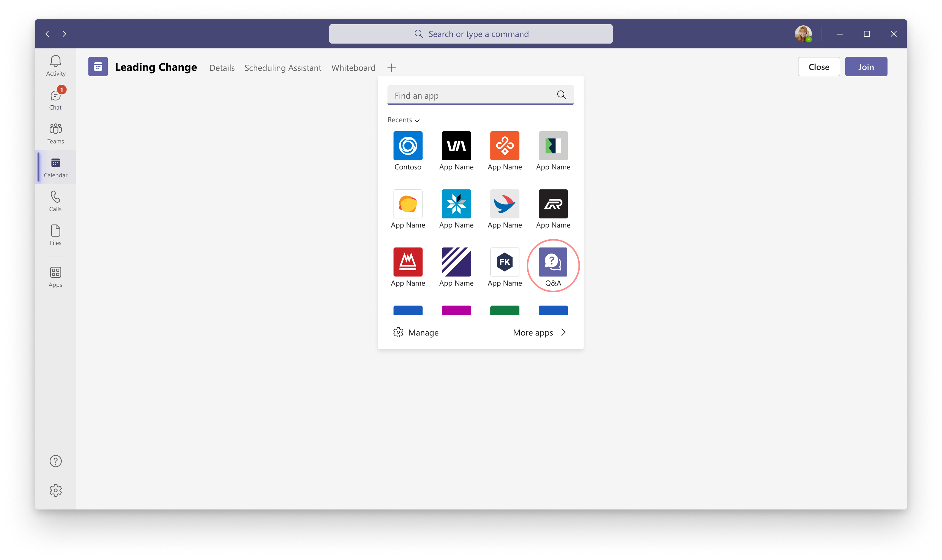
Task: Open the Apps store icon
Action: [x=55, y=277]
